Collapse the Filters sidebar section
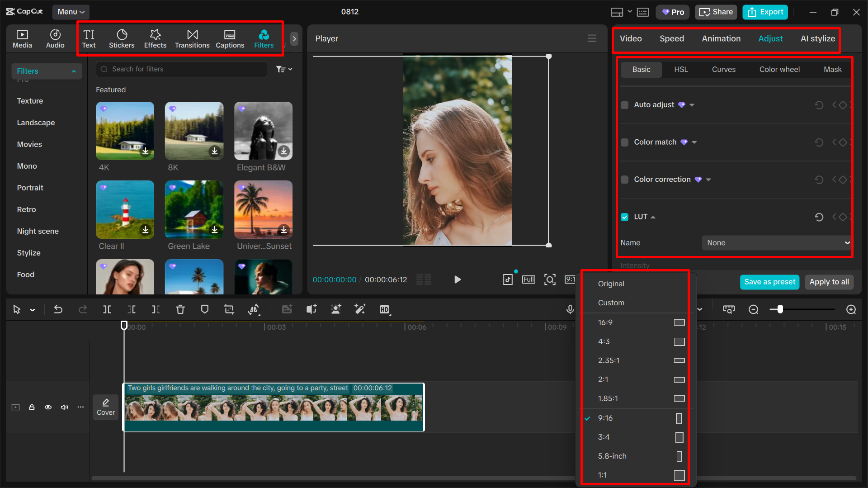This screenshot has width=868, height=488. (x=74, y=71)
